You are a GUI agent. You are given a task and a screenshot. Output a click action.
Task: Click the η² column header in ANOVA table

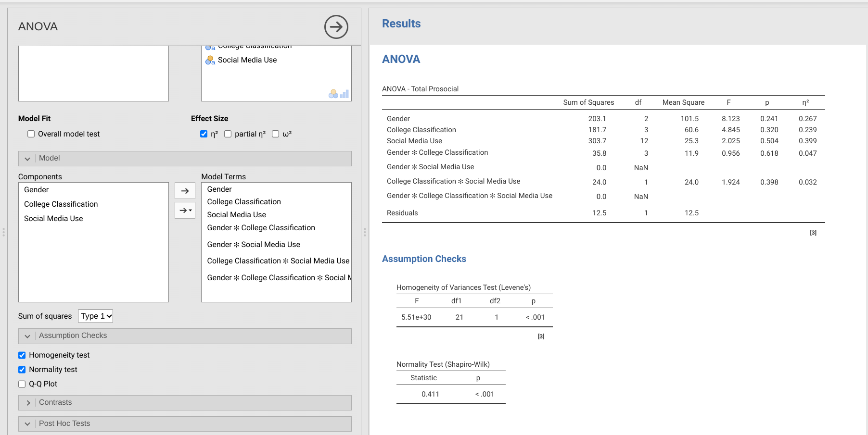[x=805, y=102]
